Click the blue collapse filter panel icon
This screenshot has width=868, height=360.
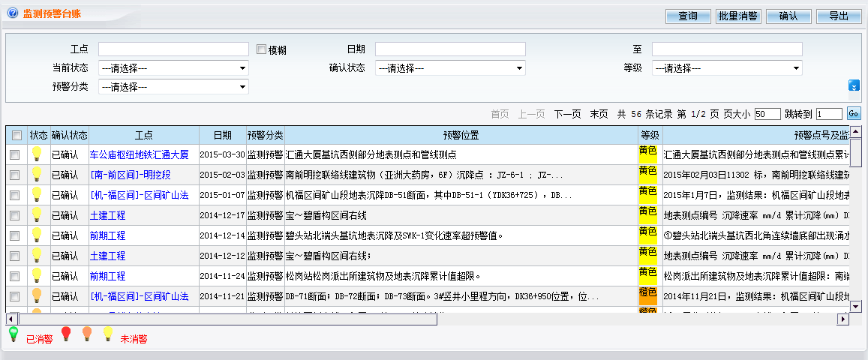[x=853, y=85]
